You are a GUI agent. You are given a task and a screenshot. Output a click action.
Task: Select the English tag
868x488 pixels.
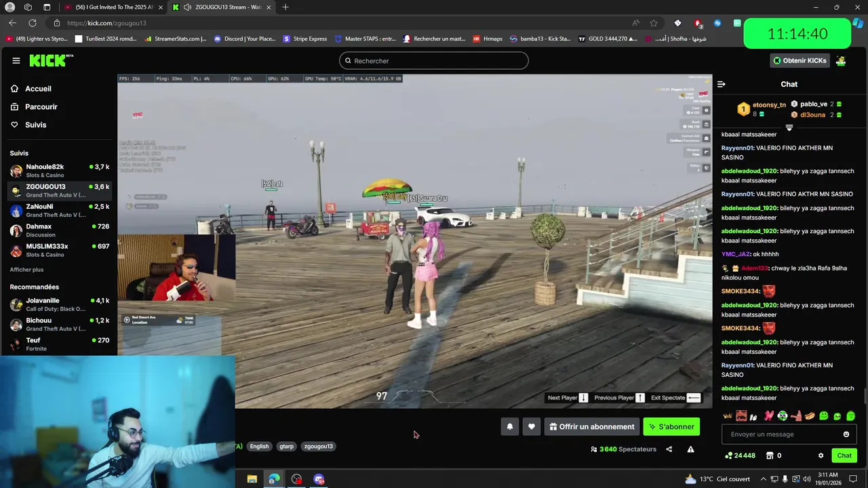(259, 446)
